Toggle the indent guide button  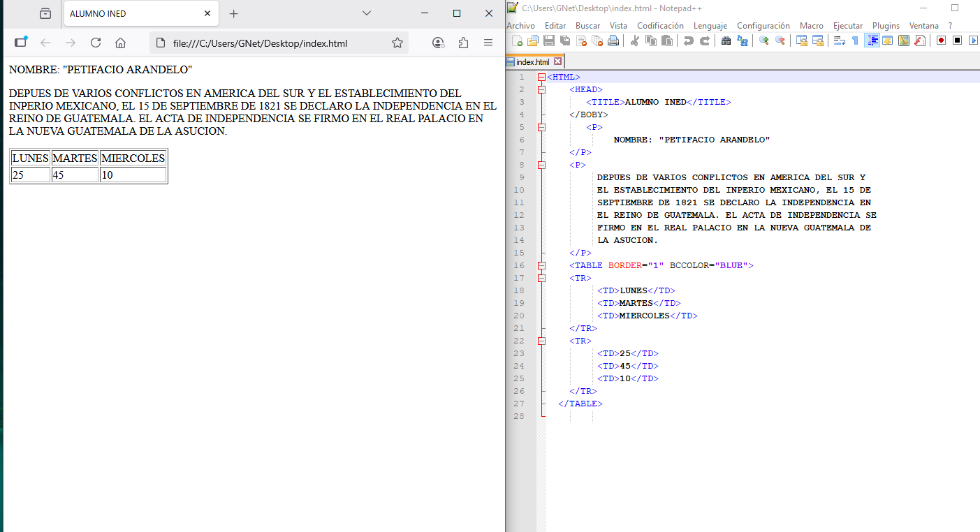tap(872, 40)
